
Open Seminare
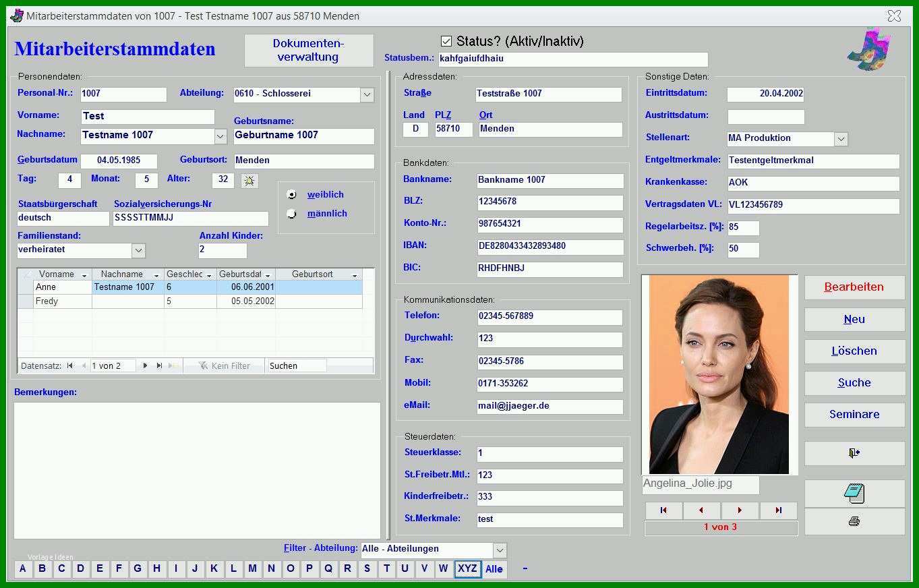tap(854, 415)
